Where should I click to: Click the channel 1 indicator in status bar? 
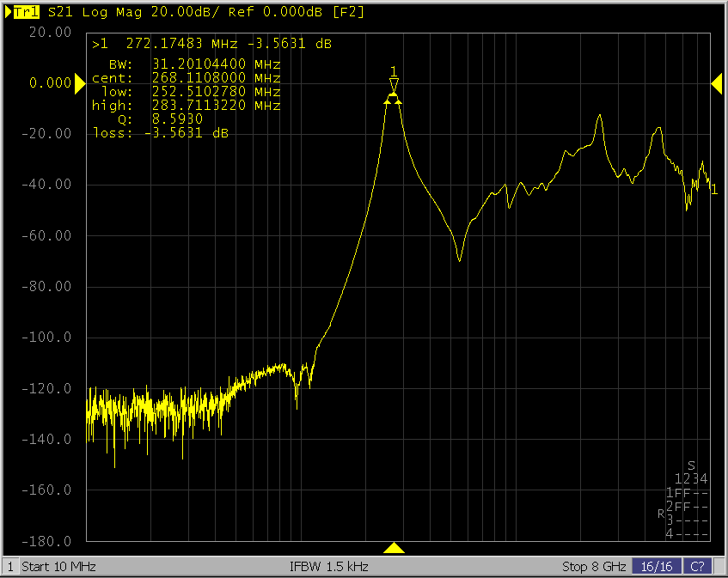tap(10, 567)
